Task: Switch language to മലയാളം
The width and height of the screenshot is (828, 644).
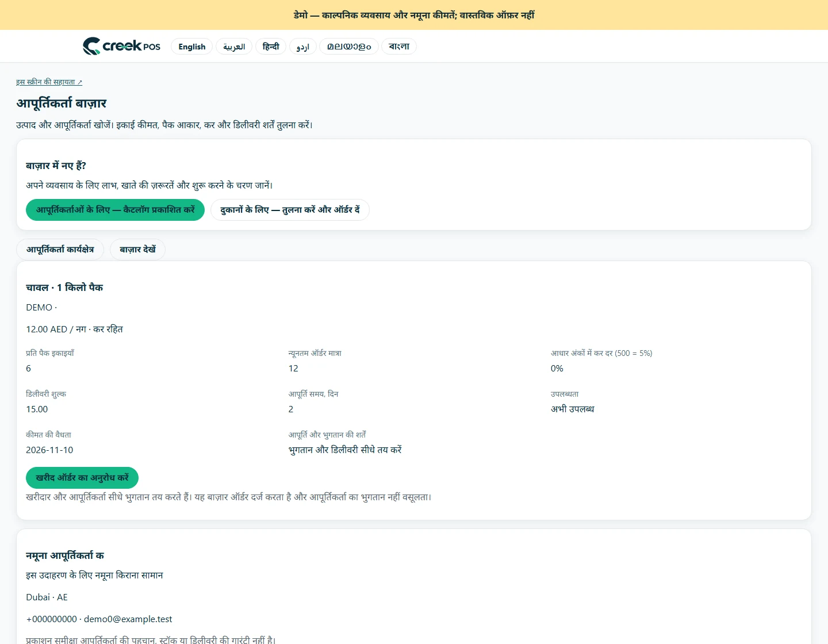Action: click(x=349, y=47)
